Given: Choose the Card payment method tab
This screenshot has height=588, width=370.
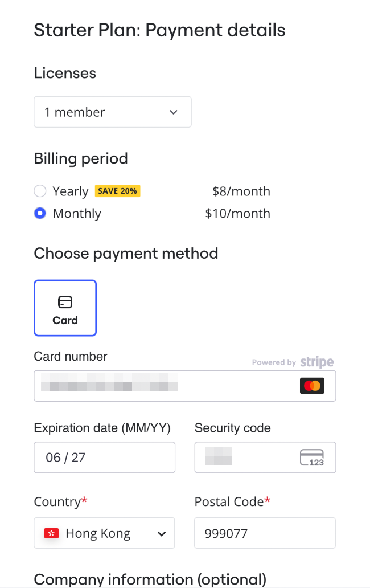Looking at the screenshot, I should point(65,308).
